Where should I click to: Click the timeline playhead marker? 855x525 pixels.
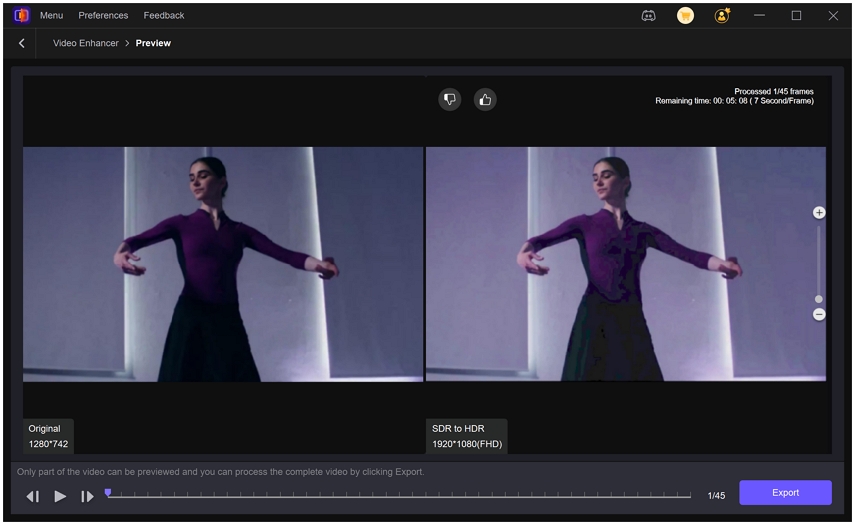click(108, 493)
